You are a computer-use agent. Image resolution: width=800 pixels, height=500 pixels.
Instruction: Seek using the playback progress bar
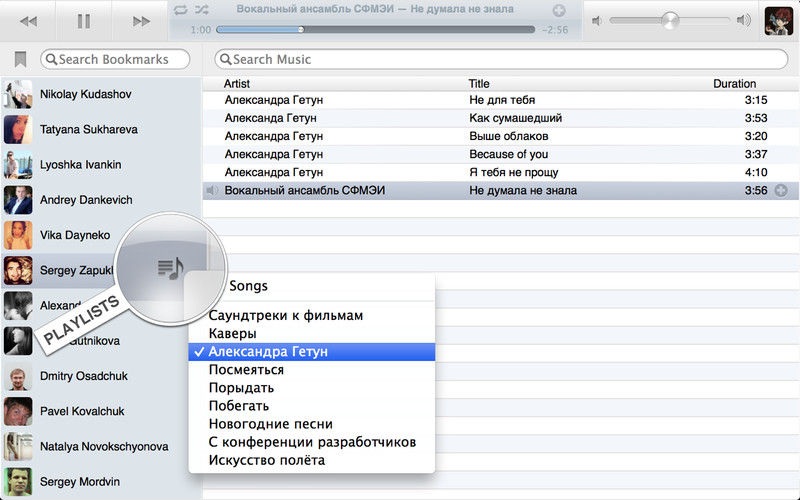point(376,30)
